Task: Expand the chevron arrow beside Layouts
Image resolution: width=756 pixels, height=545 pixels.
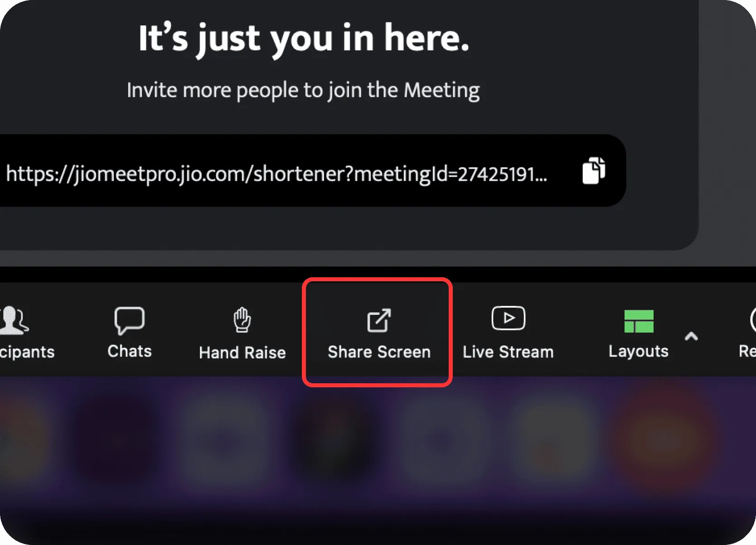Action: (691, 336)
